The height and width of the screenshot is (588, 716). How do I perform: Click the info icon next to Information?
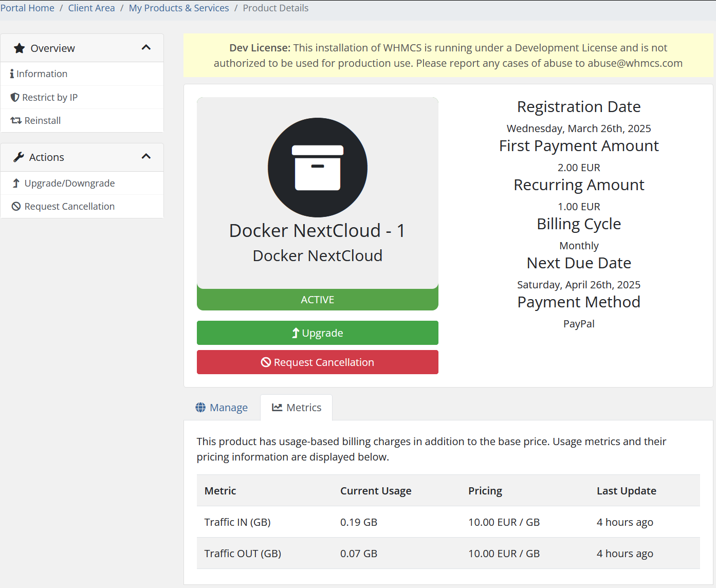click(12, 74)
